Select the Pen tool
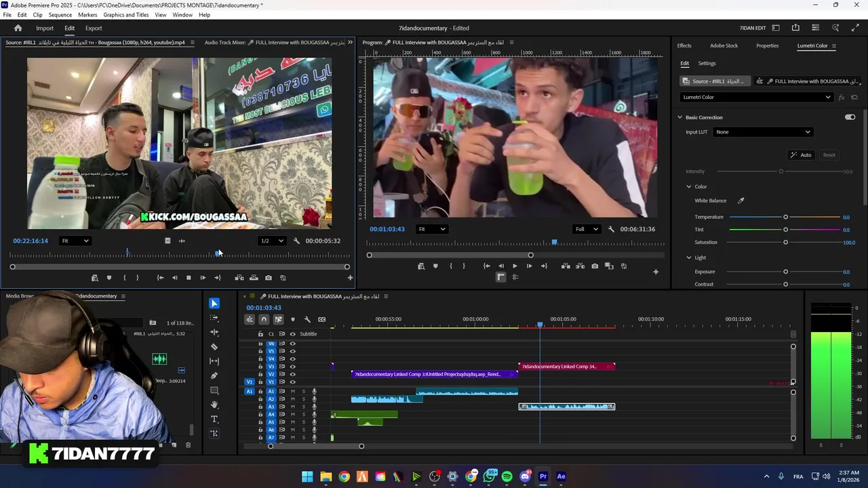 214,375
